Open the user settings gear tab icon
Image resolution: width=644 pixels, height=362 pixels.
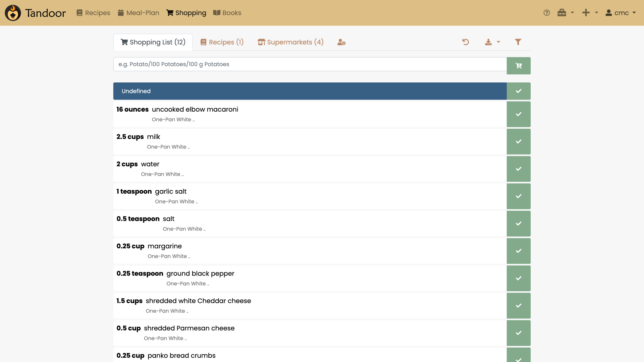click(341, 42)
